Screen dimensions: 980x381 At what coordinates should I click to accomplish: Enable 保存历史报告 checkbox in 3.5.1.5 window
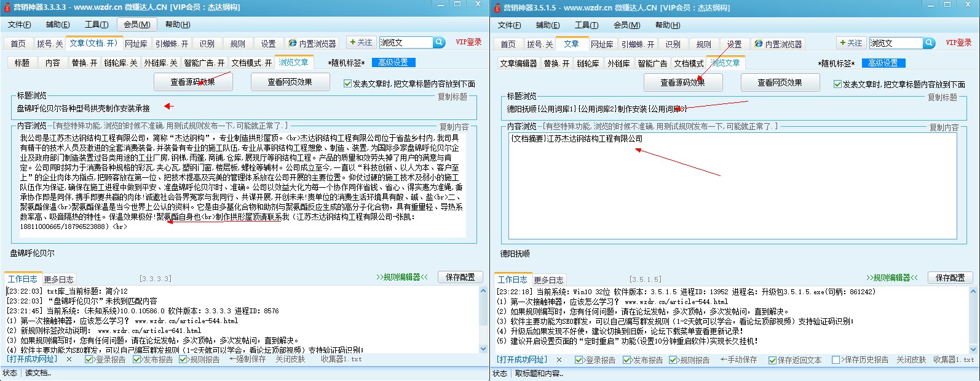click(x=836, y=359)
